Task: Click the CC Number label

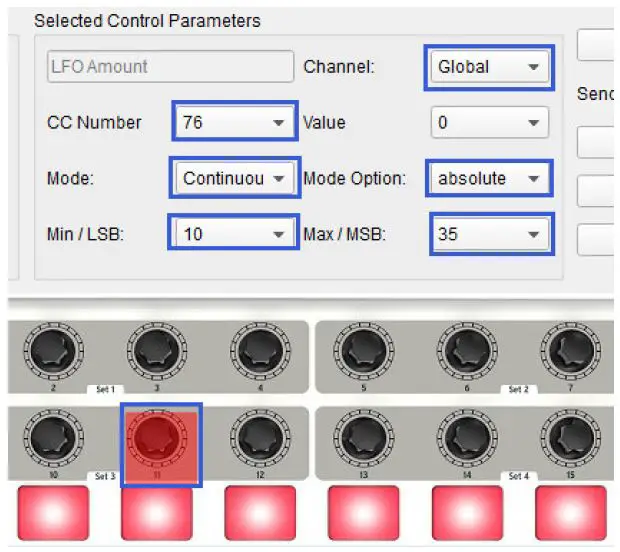Action: [94, 123]
